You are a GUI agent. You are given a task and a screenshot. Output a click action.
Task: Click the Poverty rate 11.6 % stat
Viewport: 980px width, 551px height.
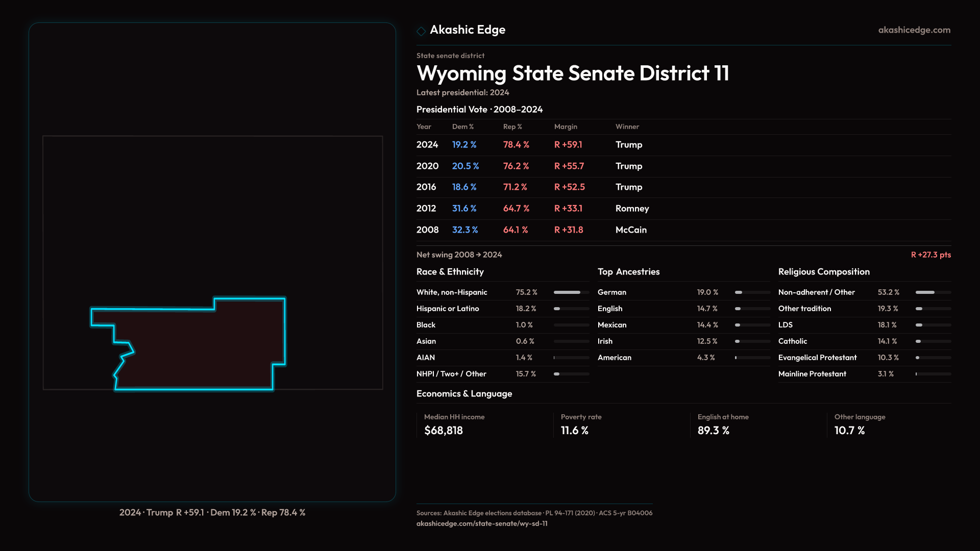(574, 431)
